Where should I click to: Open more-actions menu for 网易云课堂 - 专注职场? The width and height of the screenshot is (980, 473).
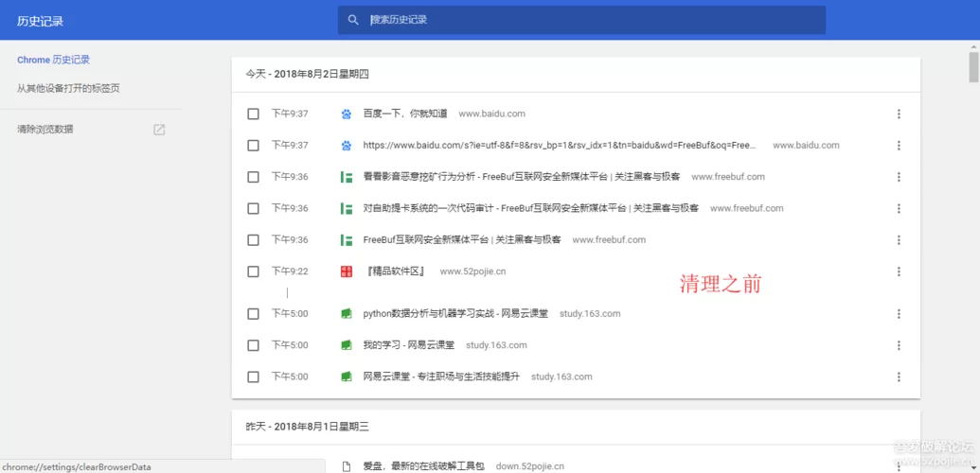[x=899, y=377]
